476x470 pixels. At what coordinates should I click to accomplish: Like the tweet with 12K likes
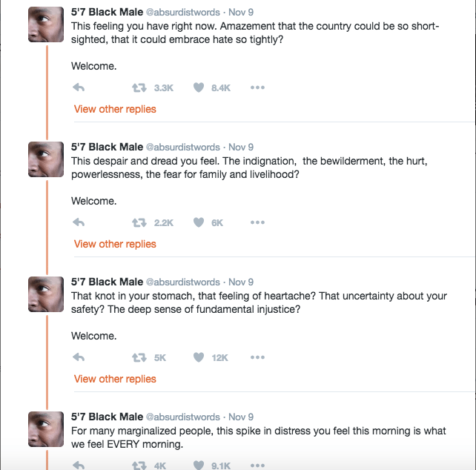[x=199, y=357]
